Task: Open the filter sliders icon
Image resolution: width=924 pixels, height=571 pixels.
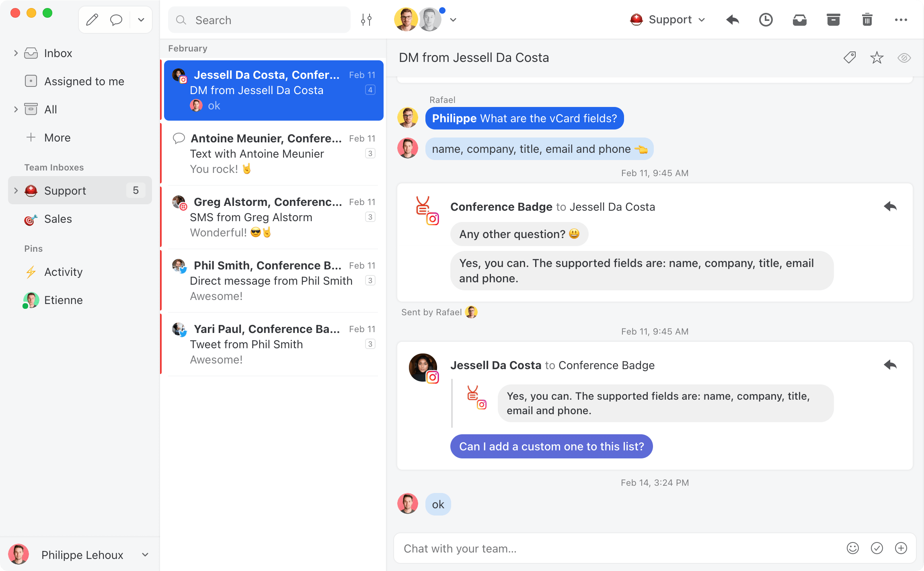Action: pos(366,20)
